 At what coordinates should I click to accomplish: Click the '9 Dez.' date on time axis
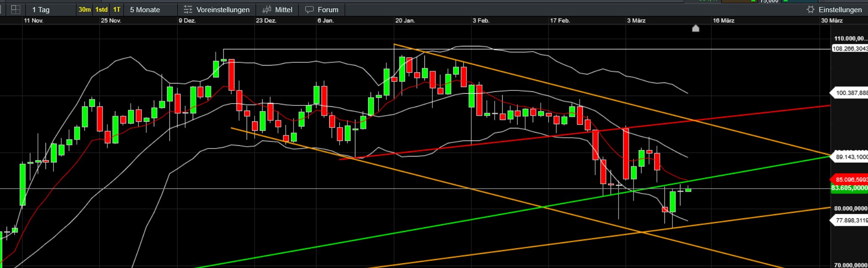pyautogui.click(x=187, y=21)
